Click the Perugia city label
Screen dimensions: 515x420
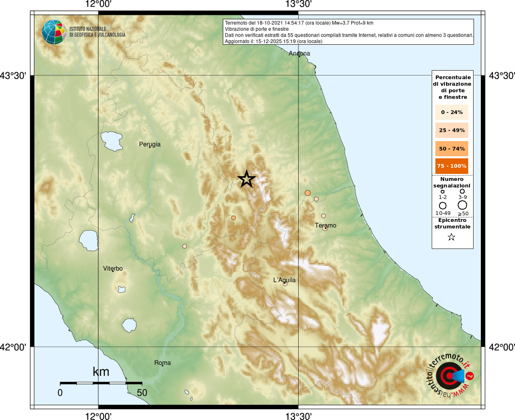[x=150, y=144]
